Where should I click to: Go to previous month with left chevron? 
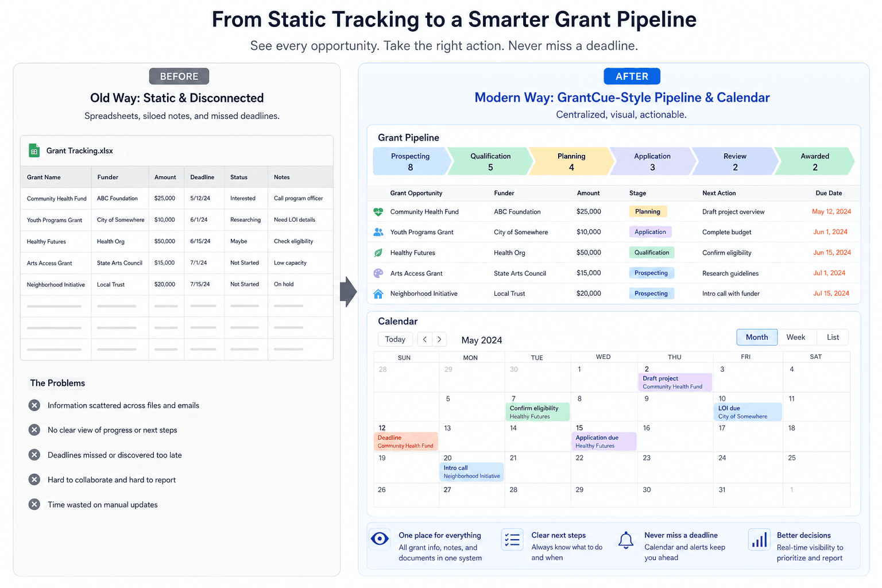(x=425, y=339)
